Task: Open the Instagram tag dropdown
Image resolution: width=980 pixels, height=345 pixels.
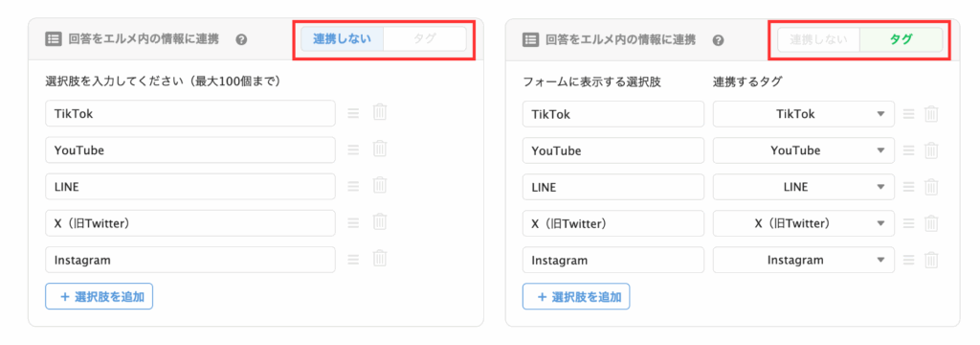Action: [x=804, y=259]
